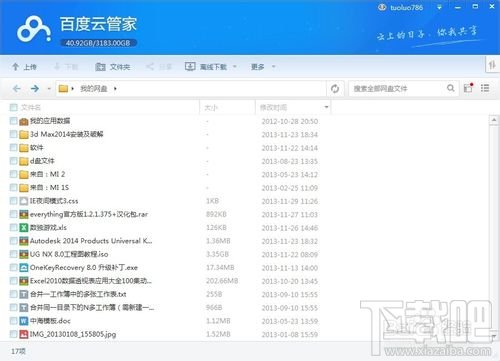
Task: Click the image icon of IMG_20130108_155805.jpg
Action: click(x=24, y=334)
